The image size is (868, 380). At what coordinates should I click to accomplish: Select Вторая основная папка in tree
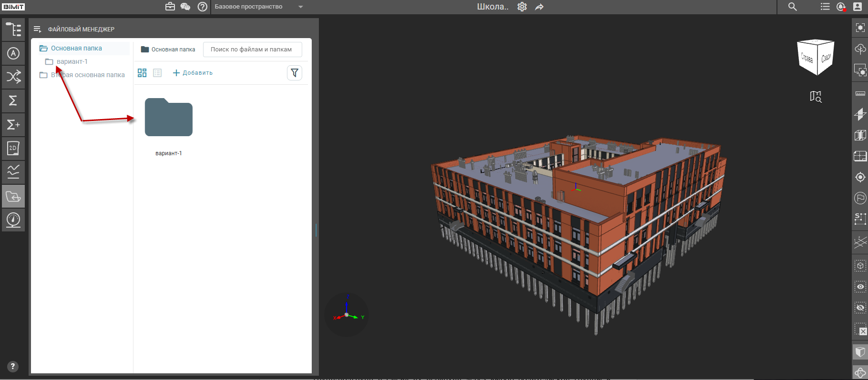(83, 75)
